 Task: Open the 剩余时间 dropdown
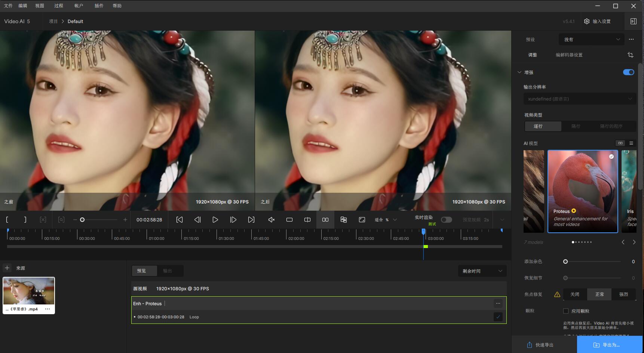pos(482,271)
